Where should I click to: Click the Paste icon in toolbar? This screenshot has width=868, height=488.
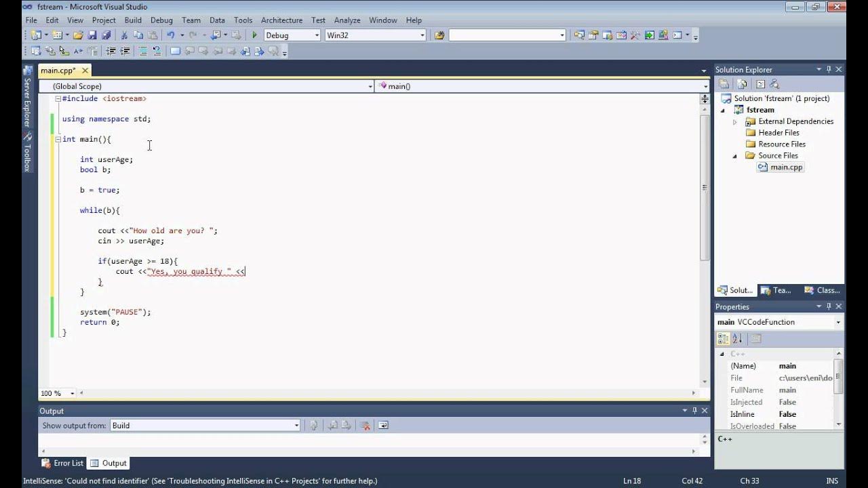click(x=153, y=35)
